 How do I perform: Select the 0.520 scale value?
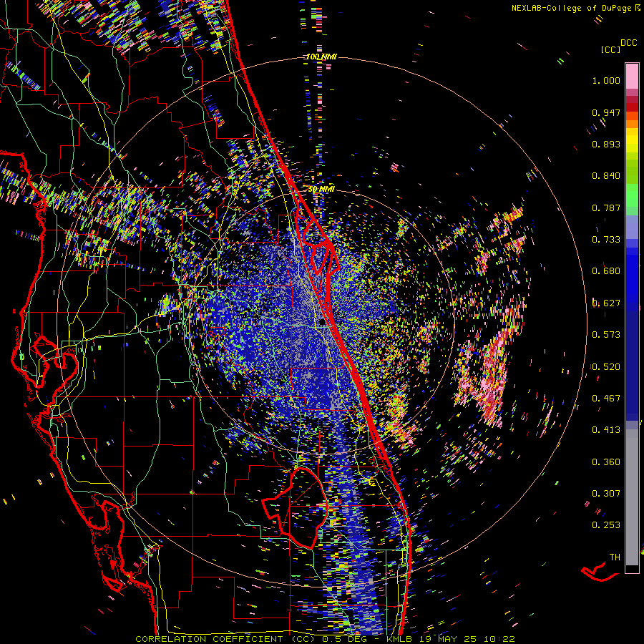pos(606,367)
